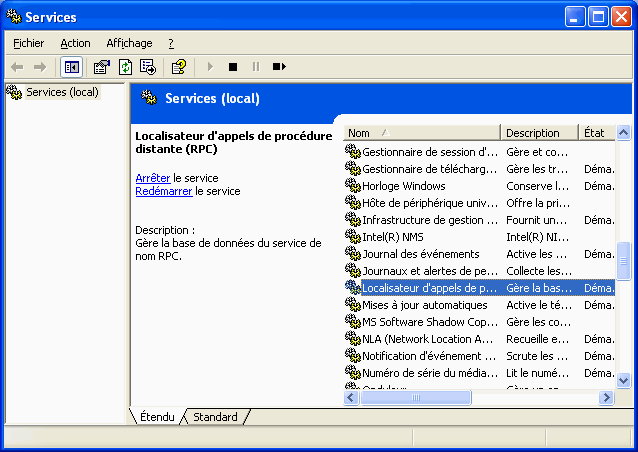Click the gear icon beside Hôte de périphérique
Viewport: 638px width, 452px height.
(353, 202)
